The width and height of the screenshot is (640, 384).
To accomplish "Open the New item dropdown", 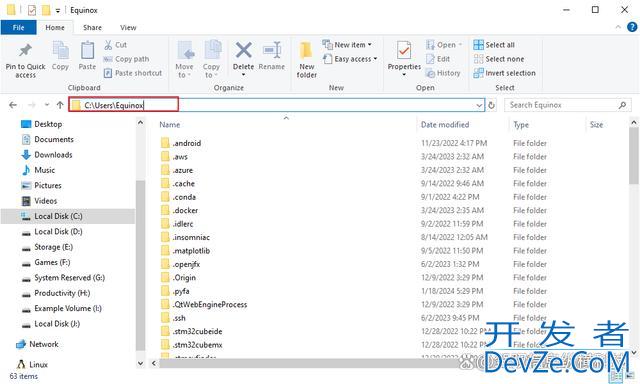I will click(347, 44).
